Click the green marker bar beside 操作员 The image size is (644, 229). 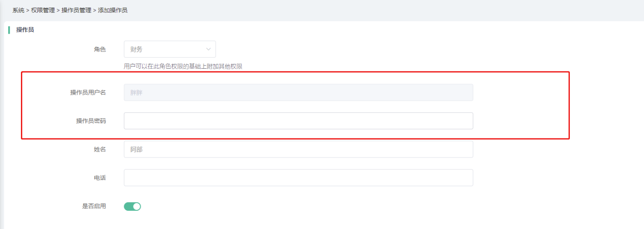pyautogui.click(x=9, y=30)
